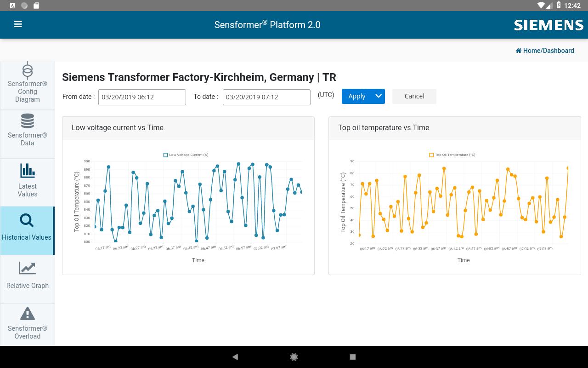Open Sensformer Data database icon
This screenshot has height=368, width=588.
pos(28,121)
